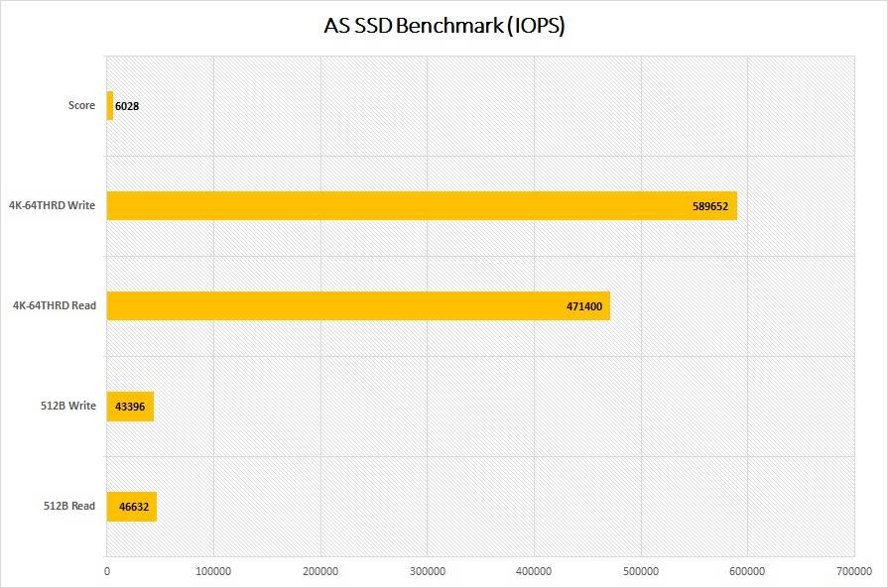This screenshot has height=588, width=888.
Task: Select the Score bar
Action: click(x=110, y=106)
